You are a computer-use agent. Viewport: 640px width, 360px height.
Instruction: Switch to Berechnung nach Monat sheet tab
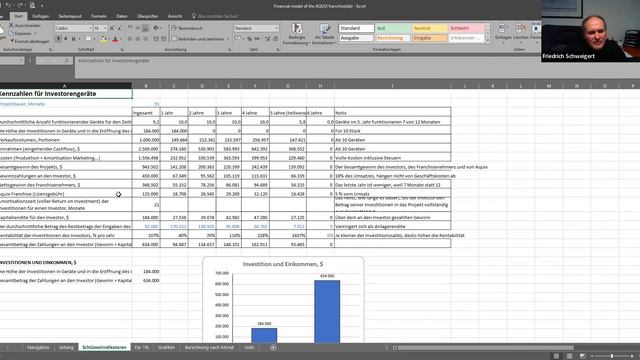(x=209, y=347)
